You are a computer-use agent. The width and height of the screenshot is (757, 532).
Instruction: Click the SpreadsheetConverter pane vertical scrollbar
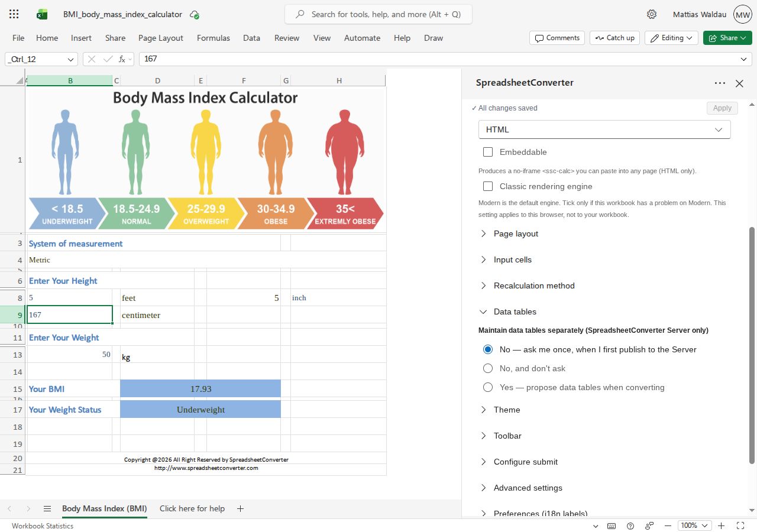click(x=752, y=345)
